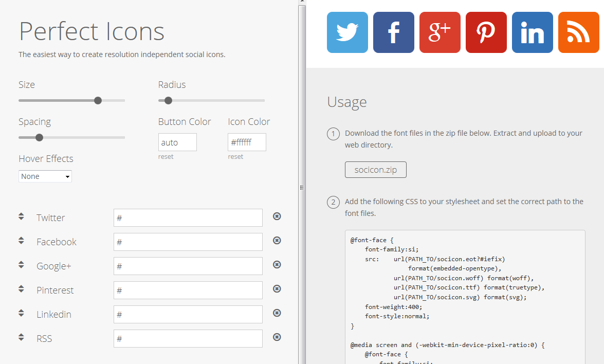Click the RSS icon preview
604x364 pixels.
578,32
